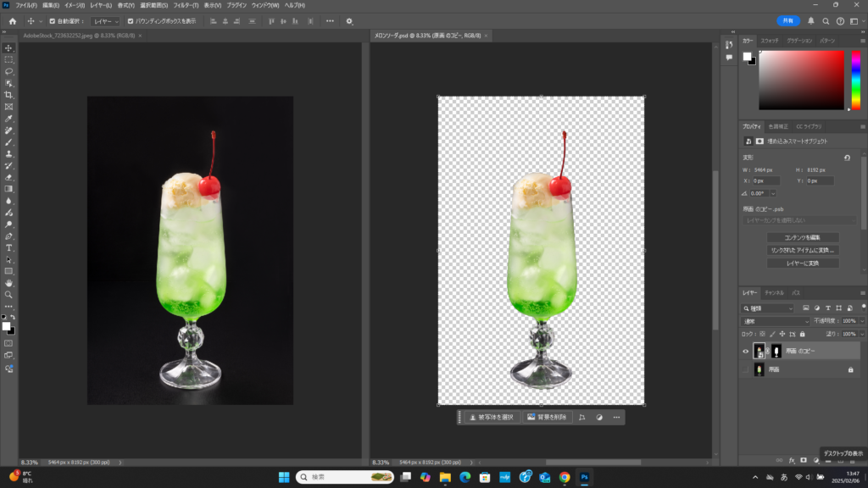Image resolution: width=868 pixels, height=488 pixels.
Task: Open the フィルター menu
Action: (186, 6)
